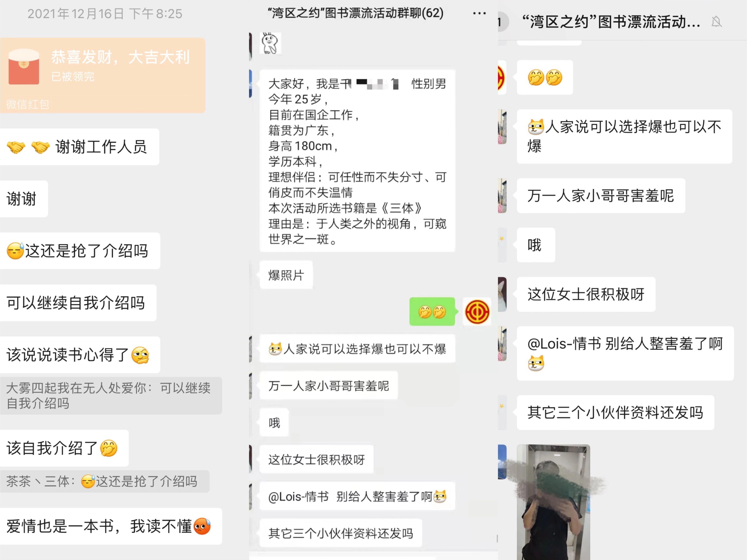747x560 pixels.
Task: Tap the two thinking emojis in white bubble
Action: tap(545, 77)
